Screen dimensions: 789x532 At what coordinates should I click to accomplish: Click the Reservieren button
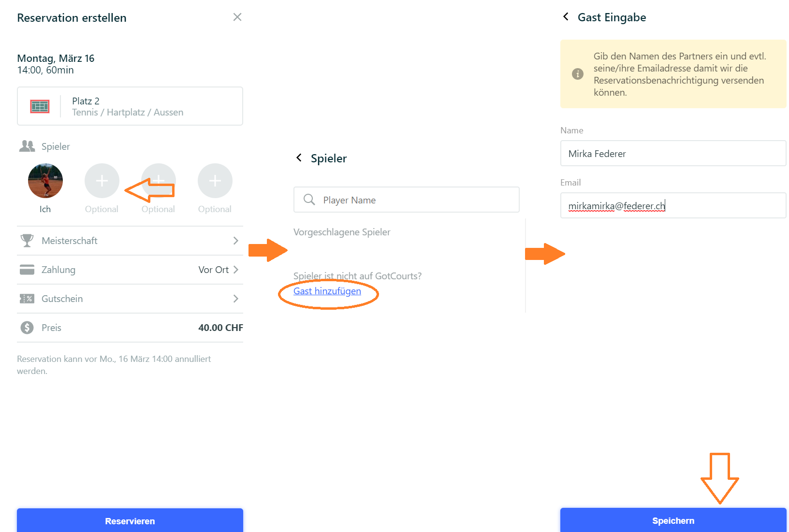pos(130,520)
